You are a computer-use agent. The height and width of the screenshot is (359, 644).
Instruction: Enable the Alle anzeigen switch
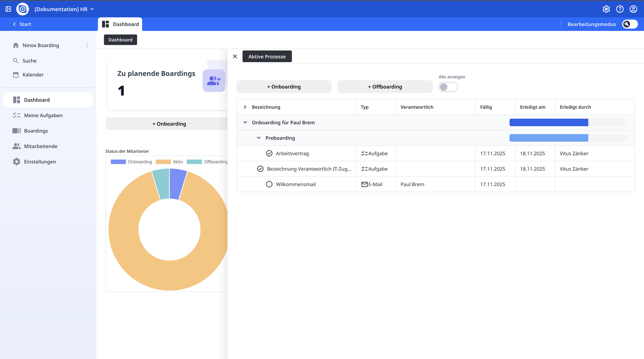pos(448,87)
